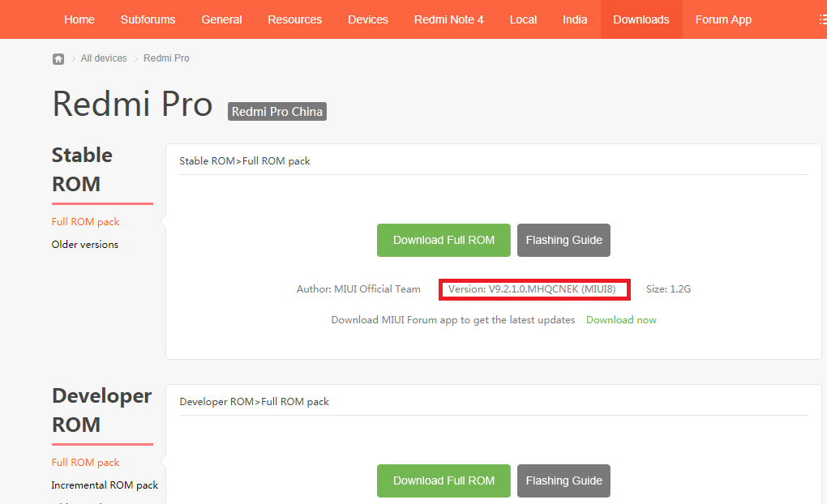Click the Redmi Pro China badge
The image size is (827, 504).
pyautogui.click(x=277, y=111)
